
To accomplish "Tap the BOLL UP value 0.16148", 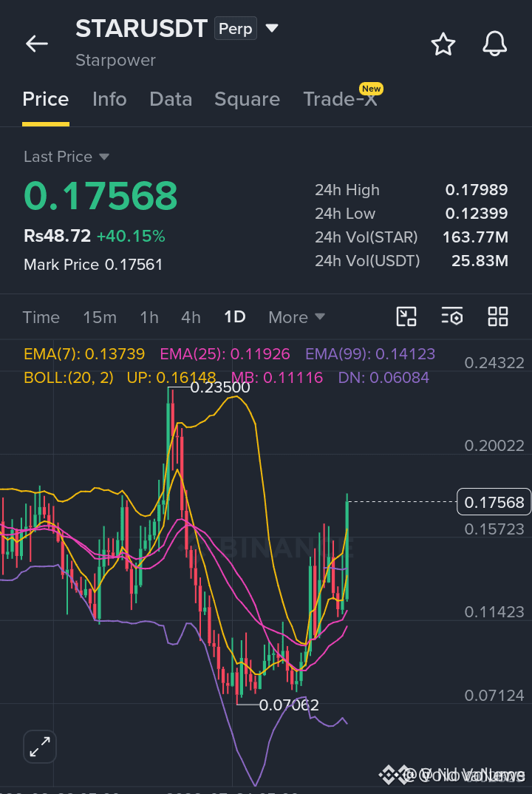I will tap(171, 378).
